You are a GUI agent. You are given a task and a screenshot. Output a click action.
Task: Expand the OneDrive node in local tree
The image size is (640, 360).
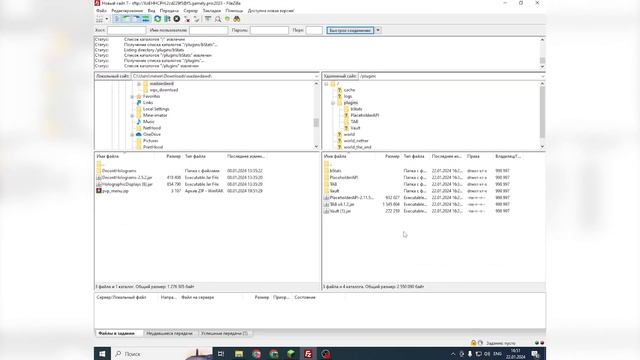coord(132,135)
